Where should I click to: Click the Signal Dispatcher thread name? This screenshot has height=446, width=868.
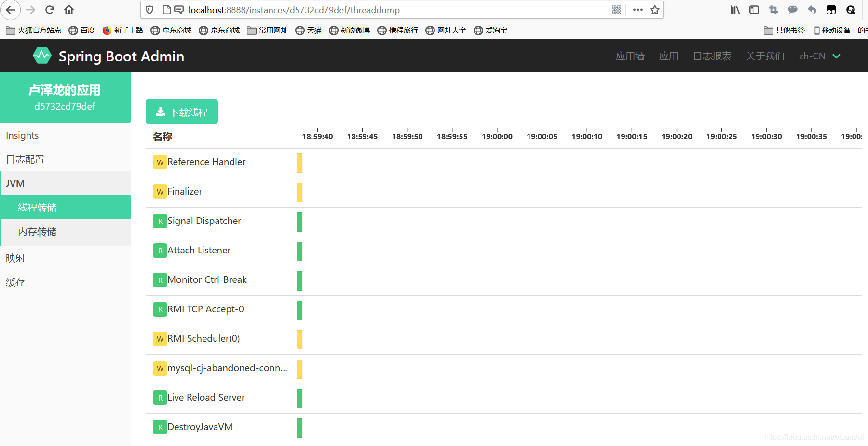(x=204, y=221)
